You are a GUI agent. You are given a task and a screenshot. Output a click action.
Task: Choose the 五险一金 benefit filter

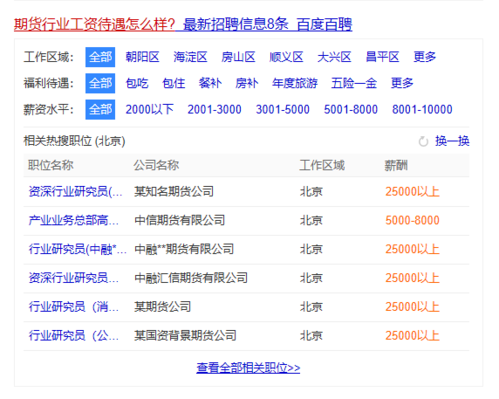tap(354, 83)
